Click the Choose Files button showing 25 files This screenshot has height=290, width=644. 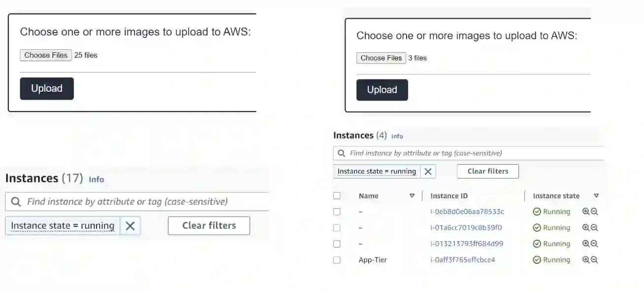click(46, 55)
